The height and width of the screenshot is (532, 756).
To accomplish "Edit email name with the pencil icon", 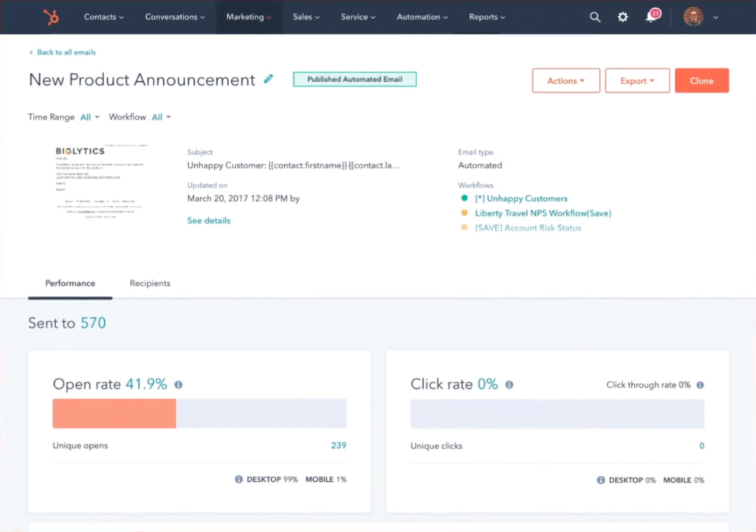I will [269, 79].
